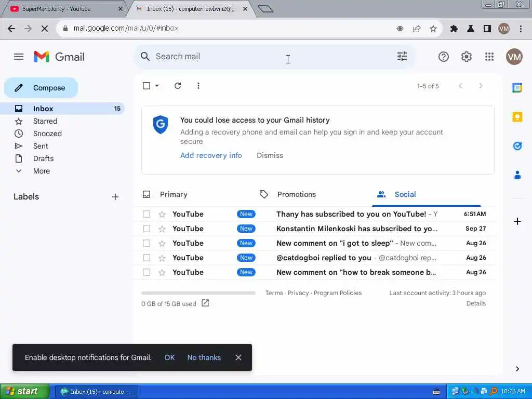This screenshot has width=532, height=399.
Task: Open the Terms link
Action: [x=274, y=293]
